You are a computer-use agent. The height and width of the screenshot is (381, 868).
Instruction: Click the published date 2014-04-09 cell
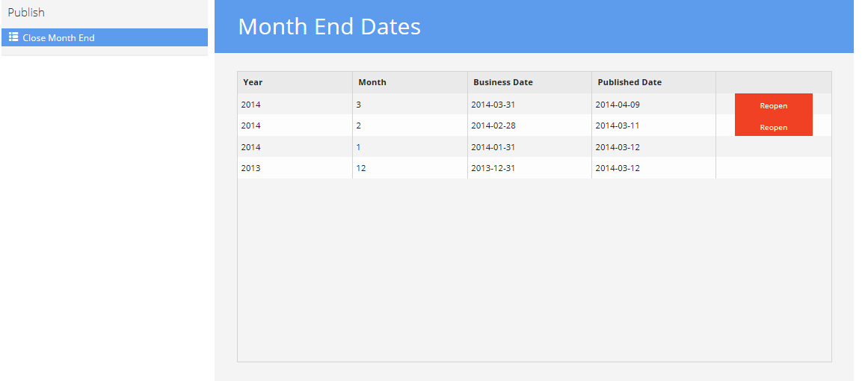point(653,104)
